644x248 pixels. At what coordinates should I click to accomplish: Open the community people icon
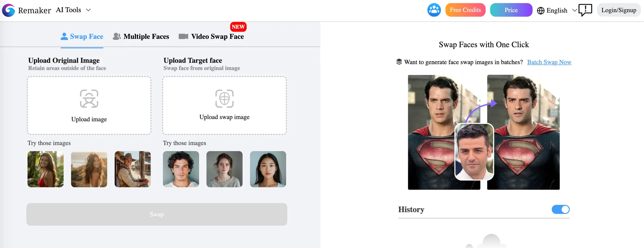point(434,10)
